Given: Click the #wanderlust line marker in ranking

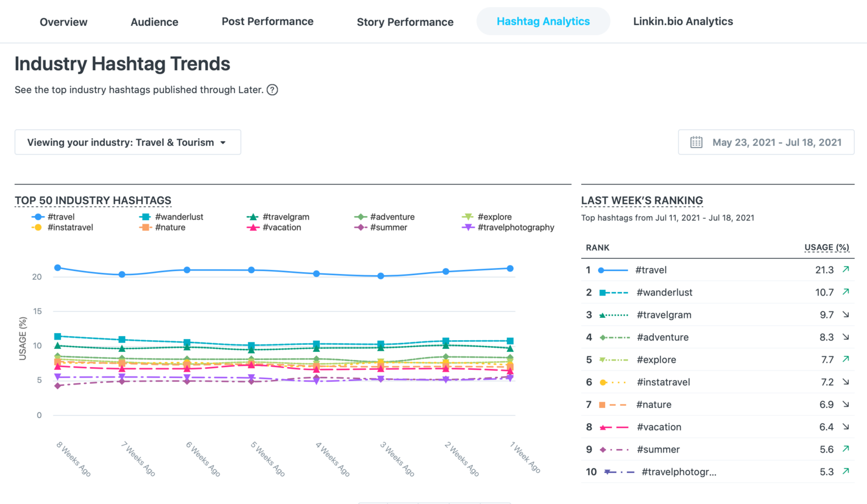Looking at the screenshot, I should pos(613,292).
